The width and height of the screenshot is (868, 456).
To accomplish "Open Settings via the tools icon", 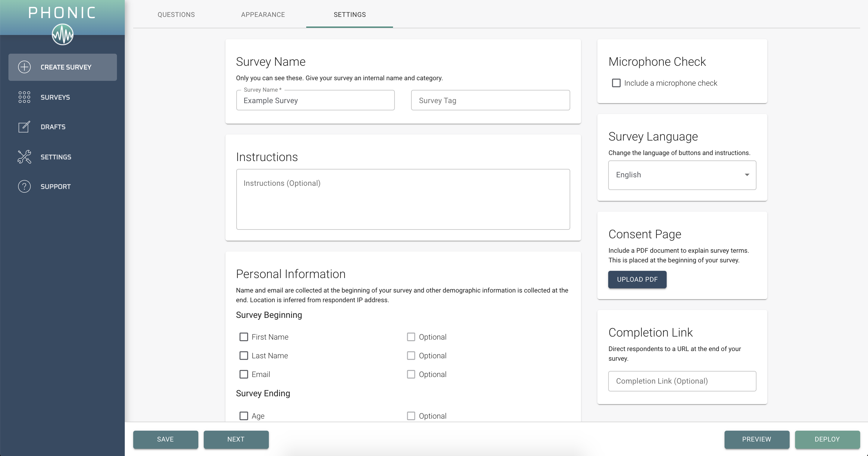I will 24,157.
